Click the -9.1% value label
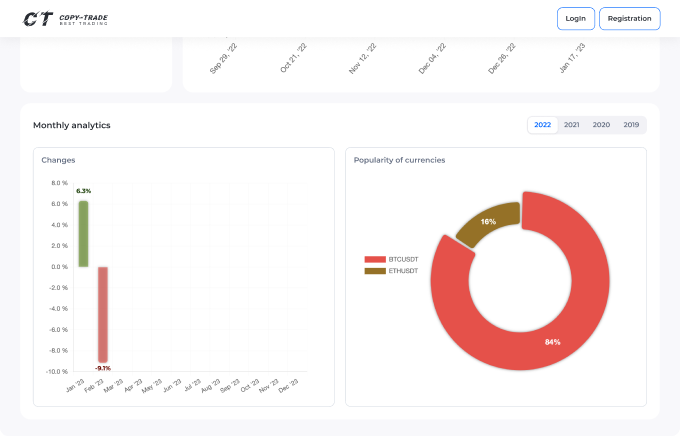Image resolution: width=680 pixels, height=437 pixels. pos(103,368)
